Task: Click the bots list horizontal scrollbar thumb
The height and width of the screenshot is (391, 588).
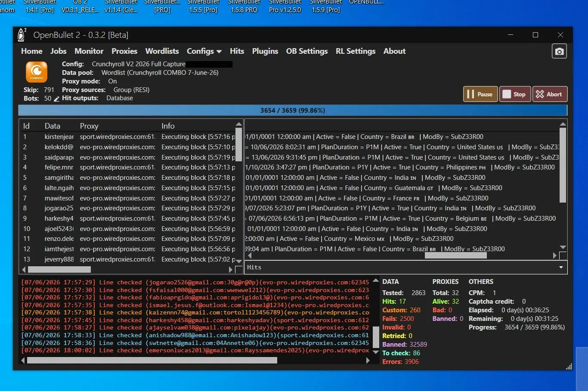Action: click(59, 269)
